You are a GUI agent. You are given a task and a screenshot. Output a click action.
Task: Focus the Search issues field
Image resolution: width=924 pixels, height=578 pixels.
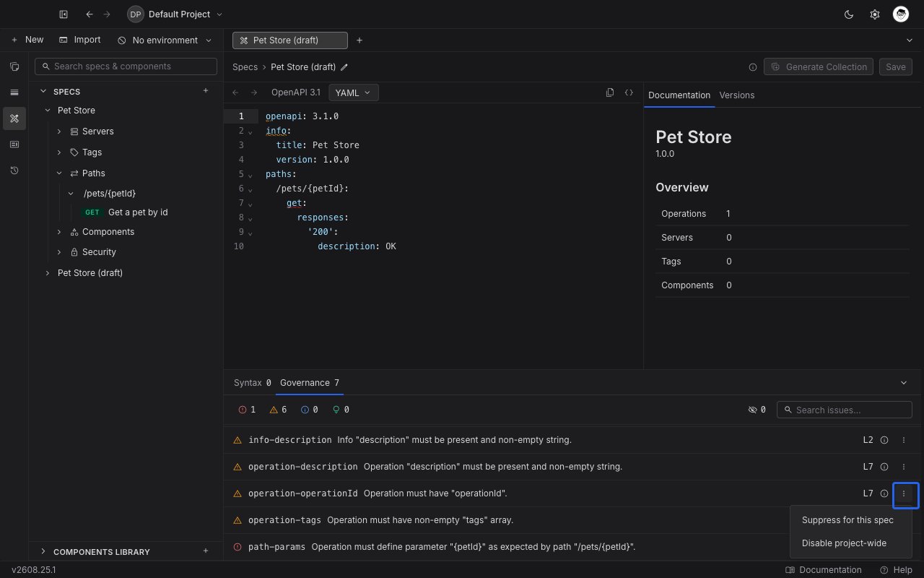pyautogui.click(x=845, y=410)
